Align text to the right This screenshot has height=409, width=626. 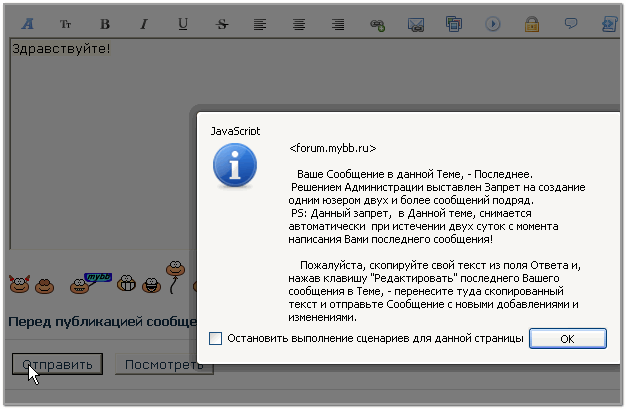338,24
